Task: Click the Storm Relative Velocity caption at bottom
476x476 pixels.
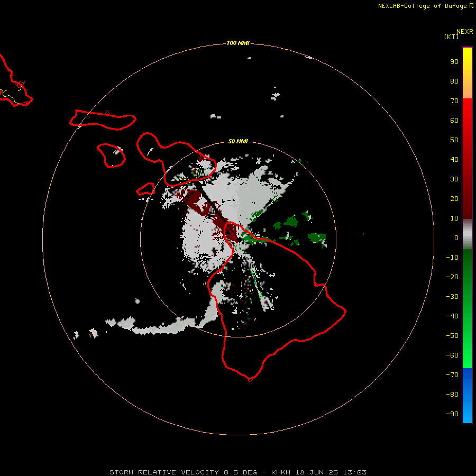Action: tap(238, 472)
